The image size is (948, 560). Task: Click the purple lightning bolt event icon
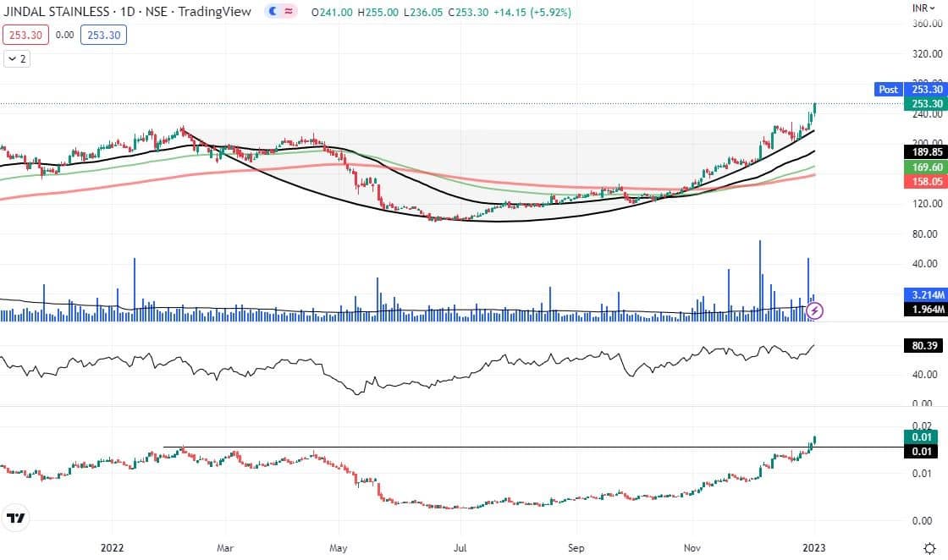pyautogui.click(x=814, y=311)
